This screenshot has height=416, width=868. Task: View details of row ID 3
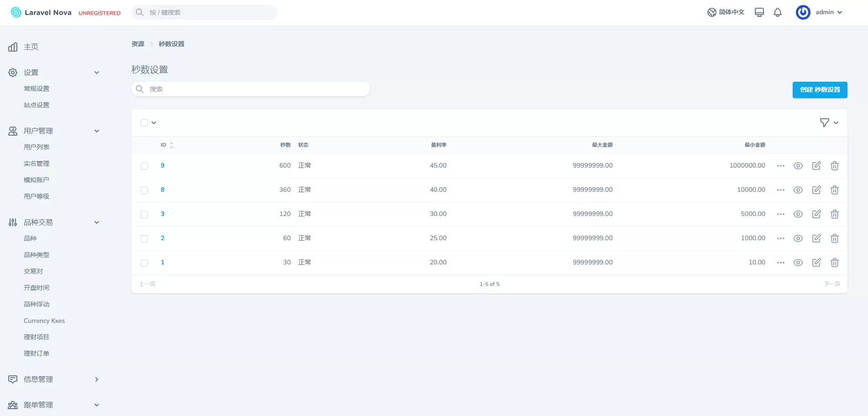(798, 214)
